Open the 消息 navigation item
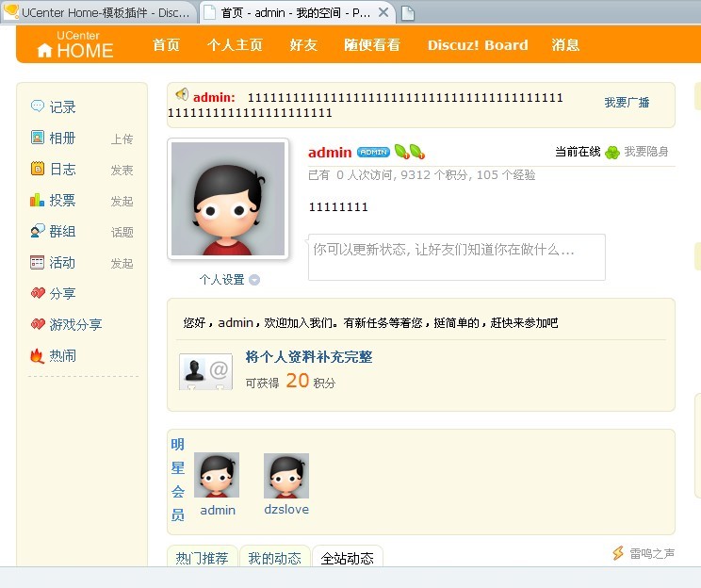The width and height of the screenshot is (701, 588). pos(565,44)
